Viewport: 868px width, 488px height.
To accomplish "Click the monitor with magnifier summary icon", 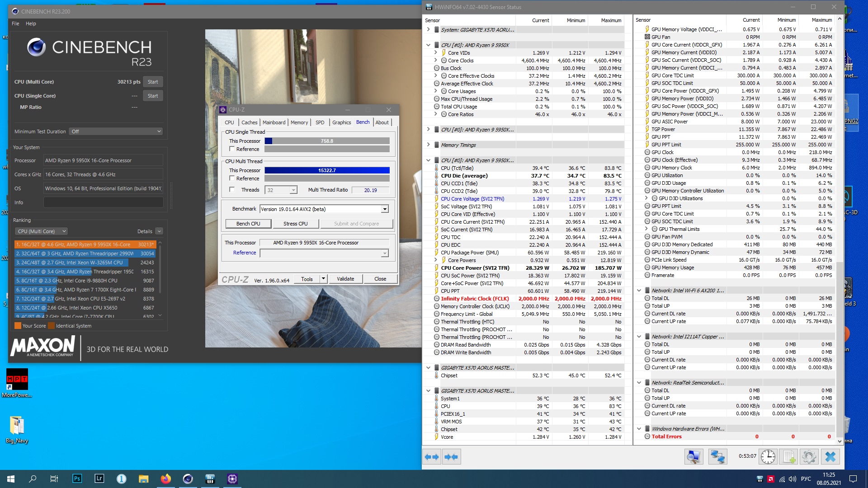I will 693,457.
